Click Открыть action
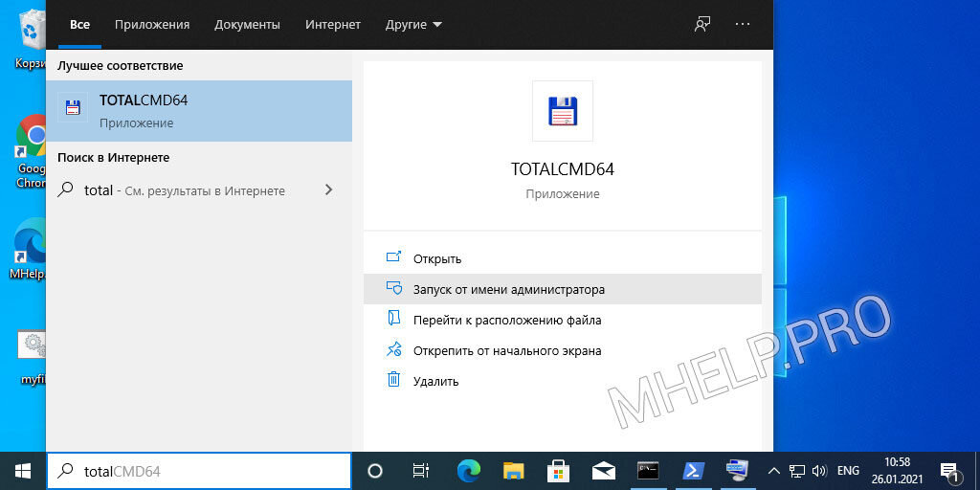Viewport: 980px width, 490px height. pyautogui.click(x=563, y=258)
